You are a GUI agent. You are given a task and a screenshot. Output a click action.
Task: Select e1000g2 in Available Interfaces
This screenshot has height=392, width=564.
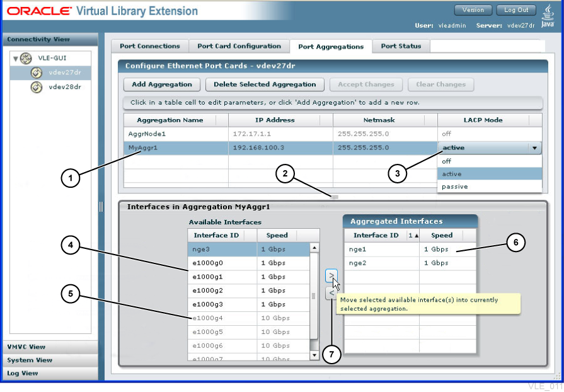[248, 291]
